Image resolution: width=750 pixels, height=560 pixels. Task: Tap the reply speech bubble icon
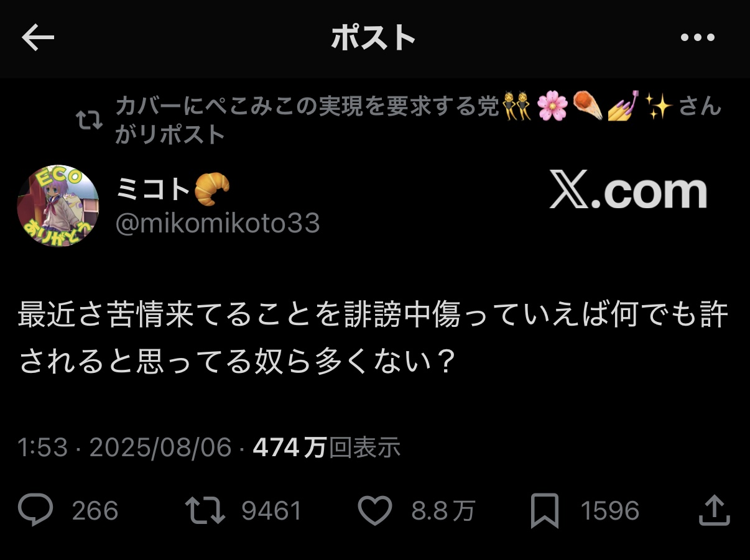pyautogui.click(x=35, y=511)
